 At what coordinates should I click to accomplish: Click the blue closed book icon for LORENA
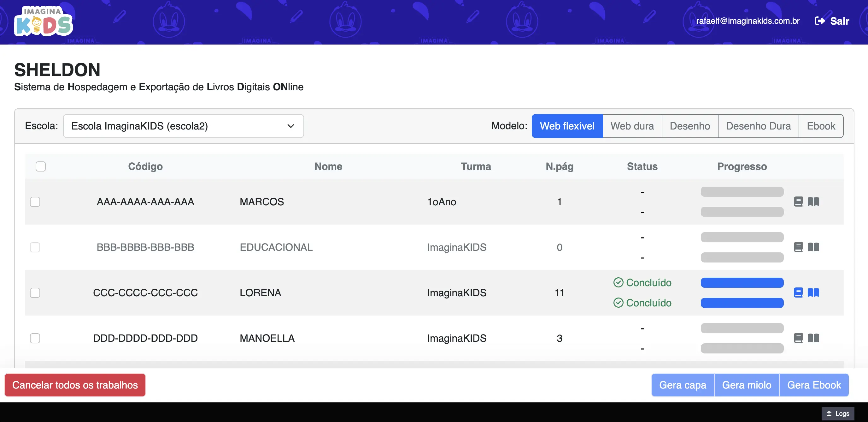798,292
